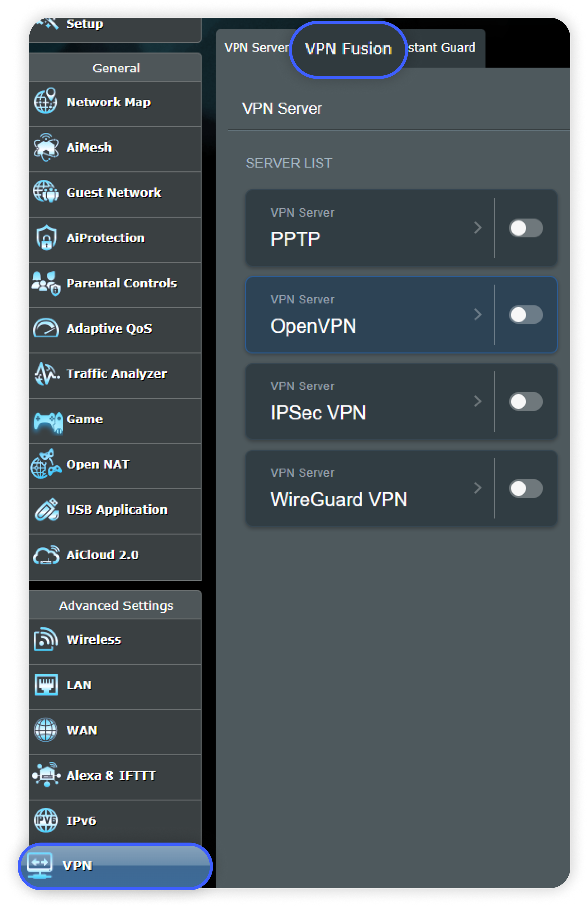The height and width of the screenshot is (908, 588).
Task: Click the IPv6 globe icon
Action: [45, 820]
